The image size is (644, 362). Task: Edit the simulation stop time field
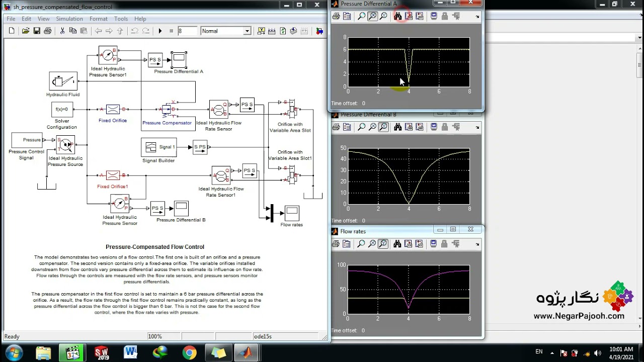[x=187, y=31]
